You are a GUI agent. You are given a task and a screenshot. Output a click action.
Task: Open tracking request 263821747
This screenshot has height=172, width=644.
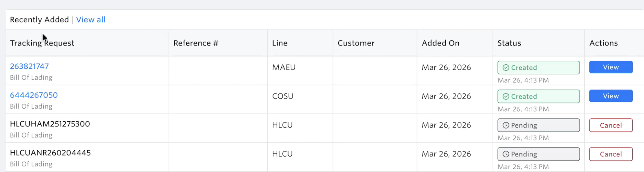(x=29, y=66)
